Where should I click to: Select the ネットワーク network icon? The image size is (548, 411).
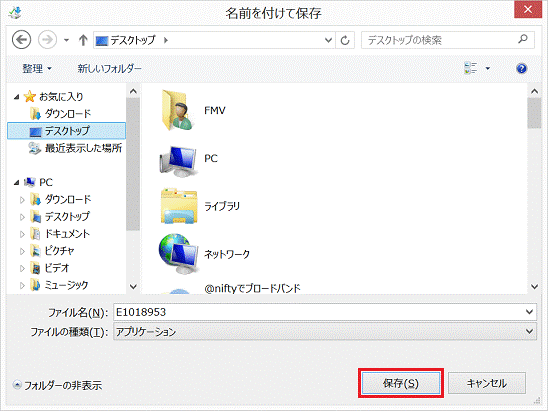click(x=178, y=254)
